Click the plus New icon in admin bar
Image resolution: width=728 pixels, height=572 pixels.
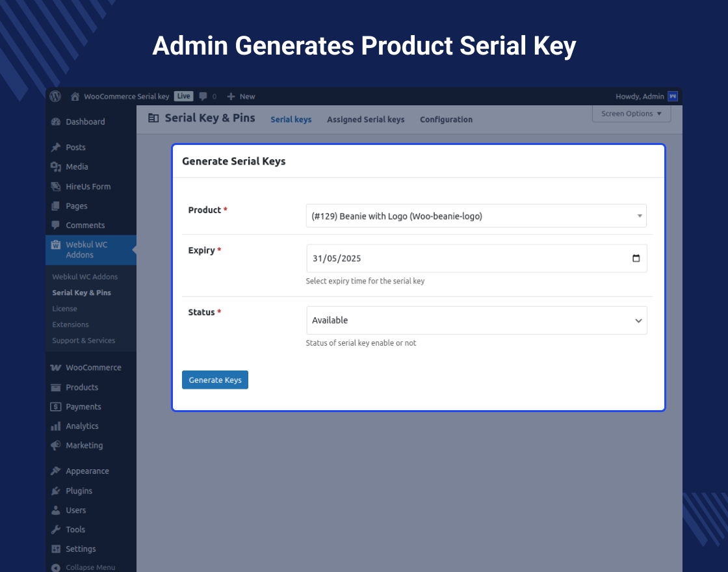click(x=231, y=96)
